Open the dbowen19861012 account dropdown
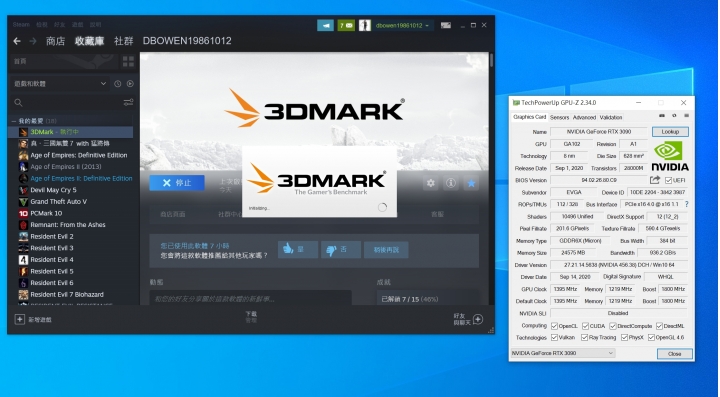 402,25
